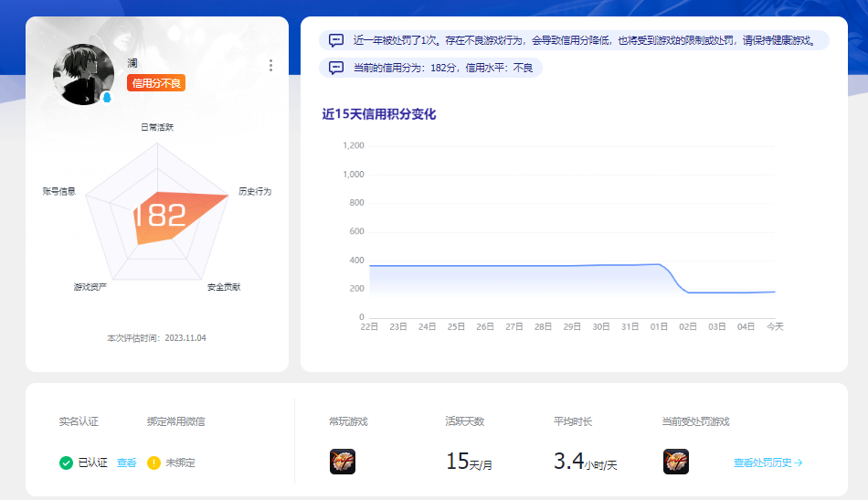Screen dimensions: 868x500
Task: Click the game icon under 常玩游戏
Action: [342, 462]
